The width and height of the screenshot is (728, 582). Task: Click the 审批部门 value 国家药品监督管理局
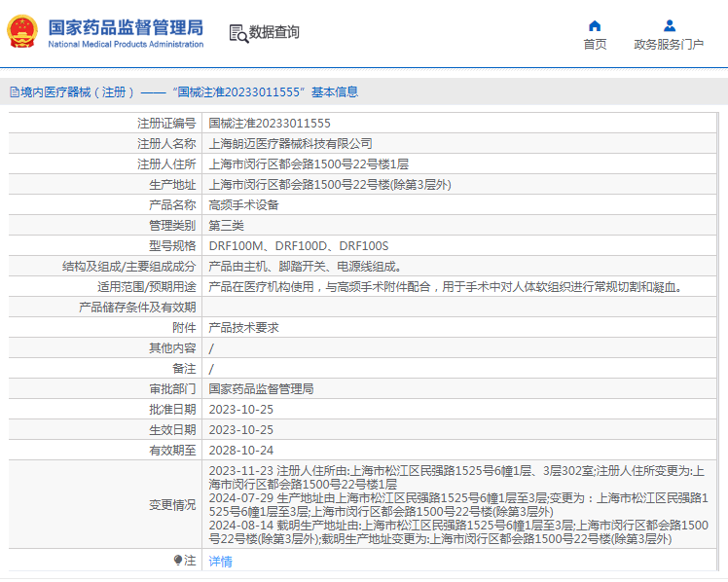[x=261, y=388]
